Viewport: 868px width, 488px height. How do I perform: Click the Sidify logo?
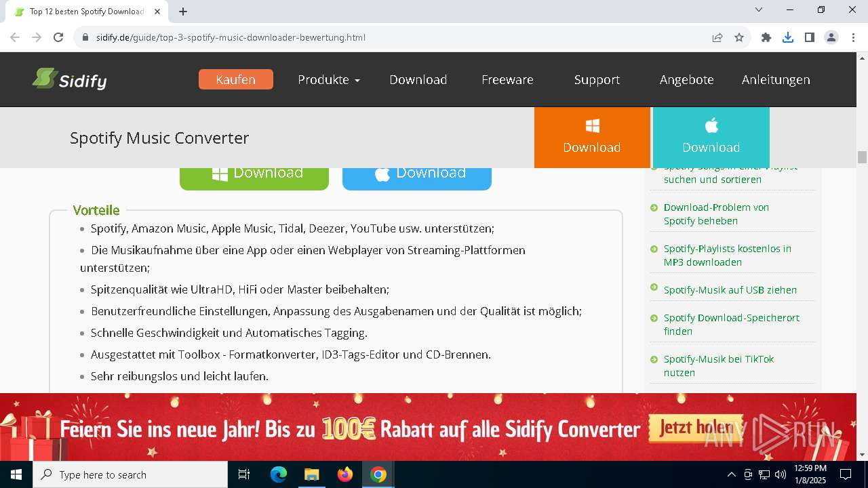(69, 79)
